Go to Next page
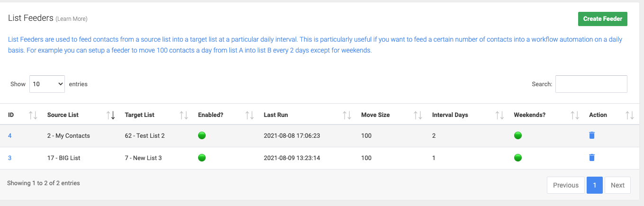 coord(617,185)
